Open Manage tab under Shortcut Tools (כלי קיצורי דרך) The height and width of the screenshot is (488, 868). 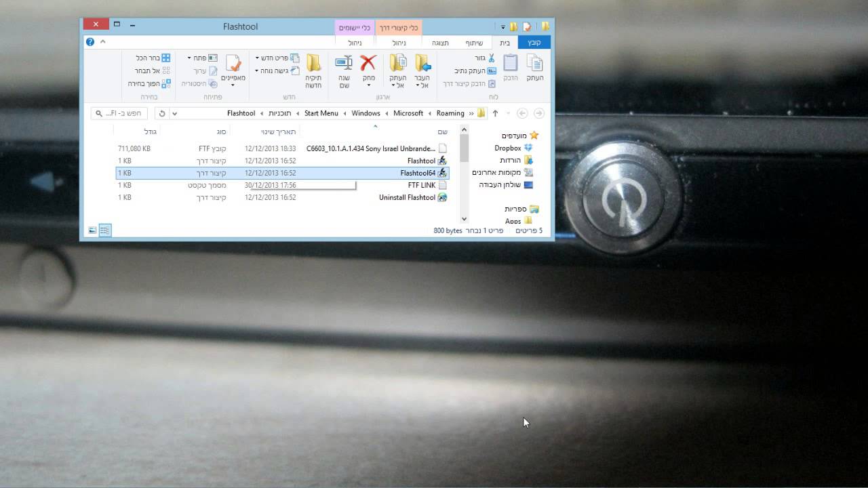tap(399, 43)
